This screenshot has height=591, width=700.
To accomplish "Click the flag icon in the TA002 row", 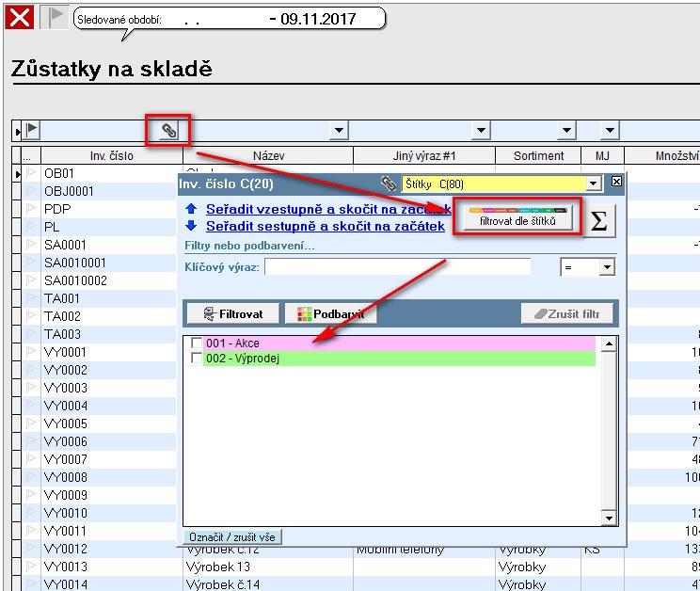I will [x=31, y=316].
